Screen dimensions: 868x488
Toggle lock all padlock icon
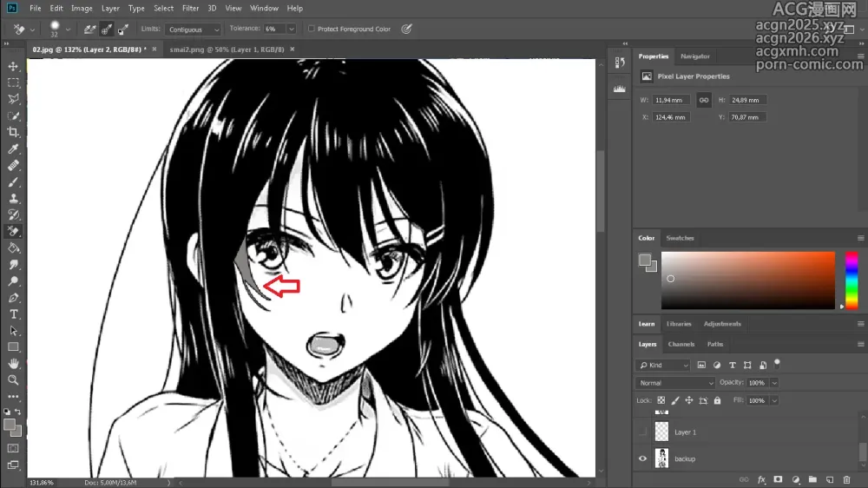pyautogui.click(x=718, y=400)
